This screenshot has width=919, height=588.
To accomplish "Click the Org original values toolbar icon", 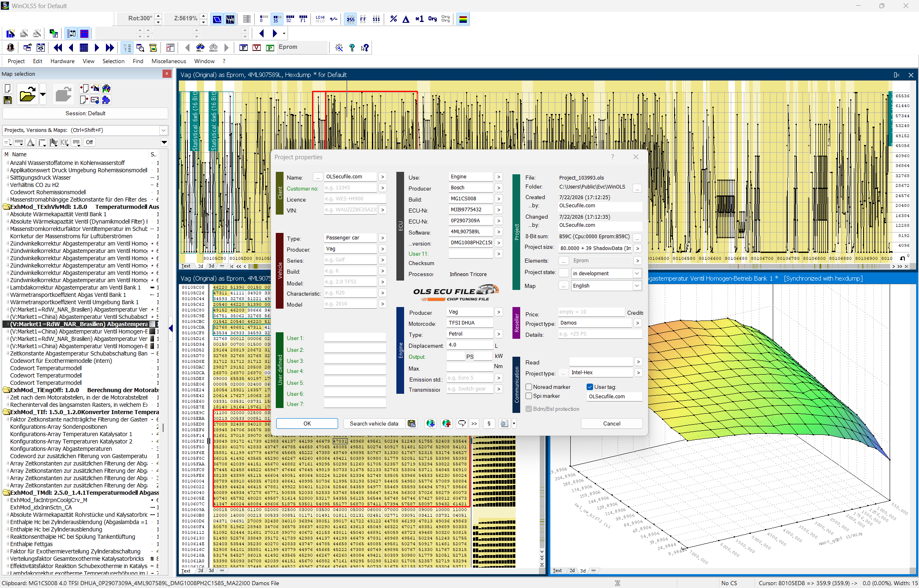I will click(x=432, y=19).
